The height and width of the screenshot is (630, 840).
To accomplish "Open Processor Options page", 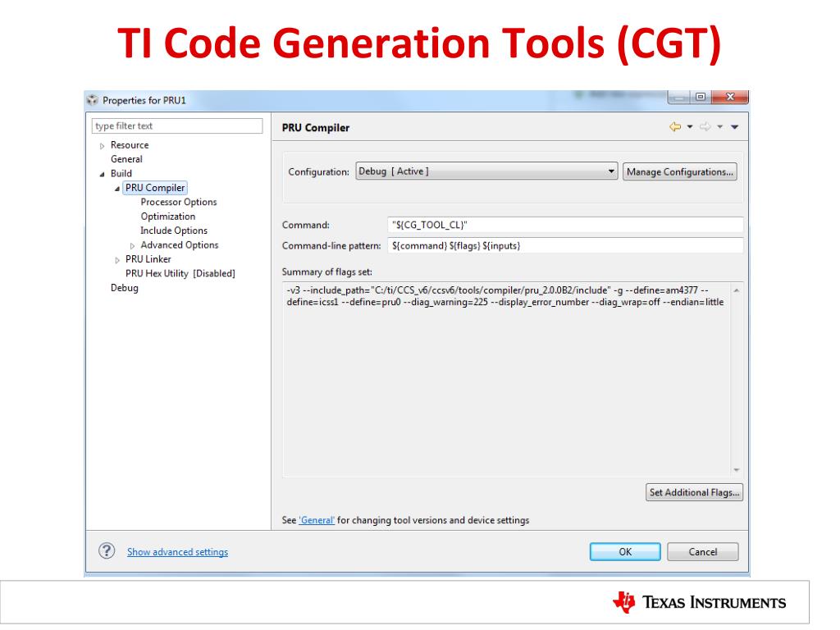I will 179,202.
